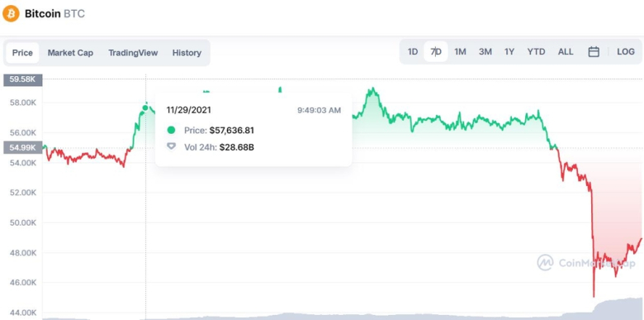The height and width of the screenshot is (320, 644).
Task: Select the 3M time range
Action: point(485,52)
